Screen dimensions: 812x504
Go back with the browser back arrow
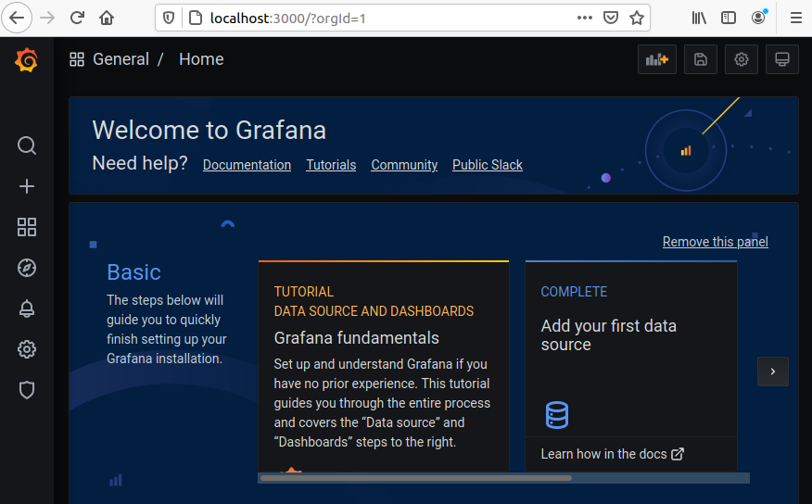click(x=17, y=19)
